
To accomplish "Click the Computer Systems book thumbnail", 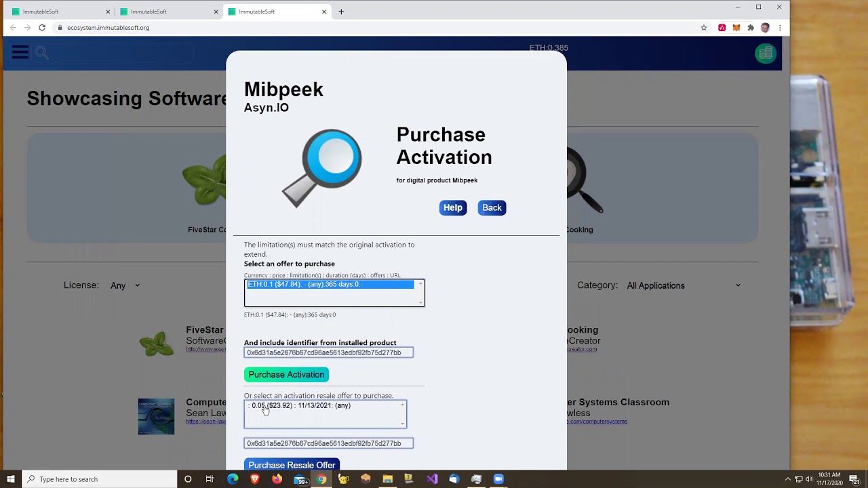I will tap(156, 416).
